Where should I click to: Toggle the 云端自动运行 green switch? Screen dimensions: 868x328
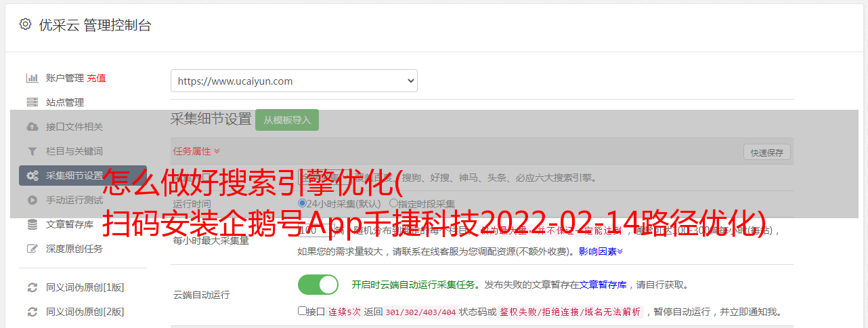318,285
